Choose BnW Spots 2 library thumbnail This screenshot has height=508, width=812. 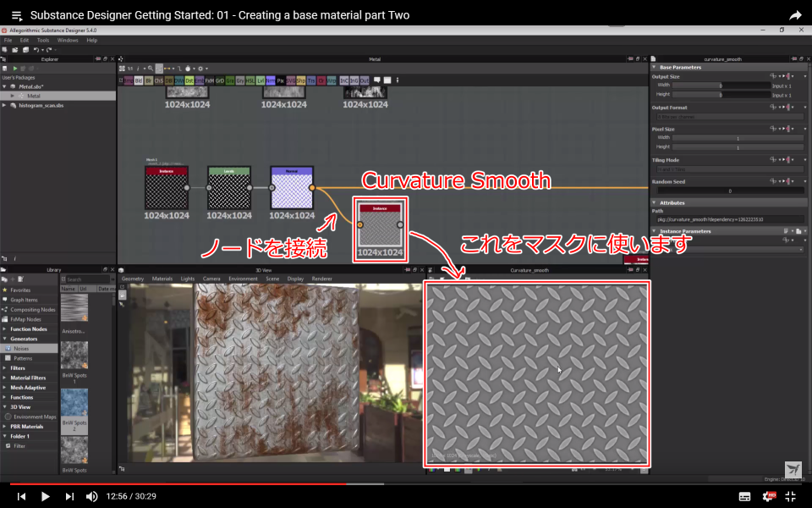point(74,403)
